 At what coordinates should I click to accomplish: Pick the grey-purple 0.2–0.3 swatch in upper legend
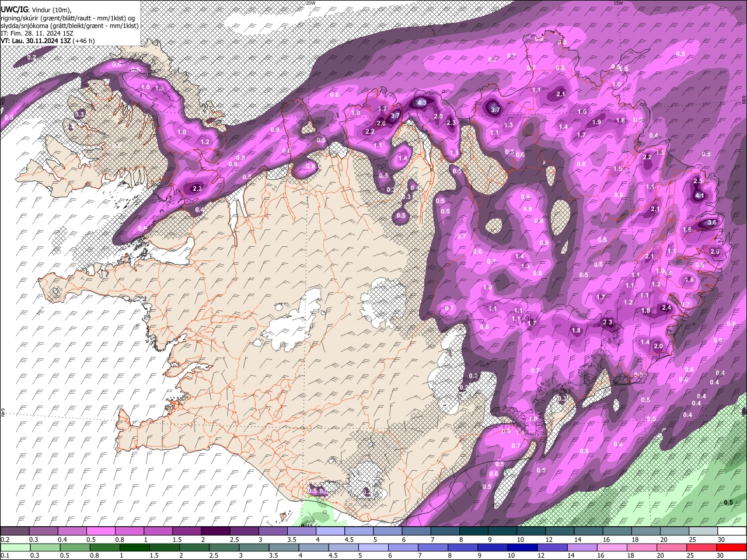click(x=15, y=531)
